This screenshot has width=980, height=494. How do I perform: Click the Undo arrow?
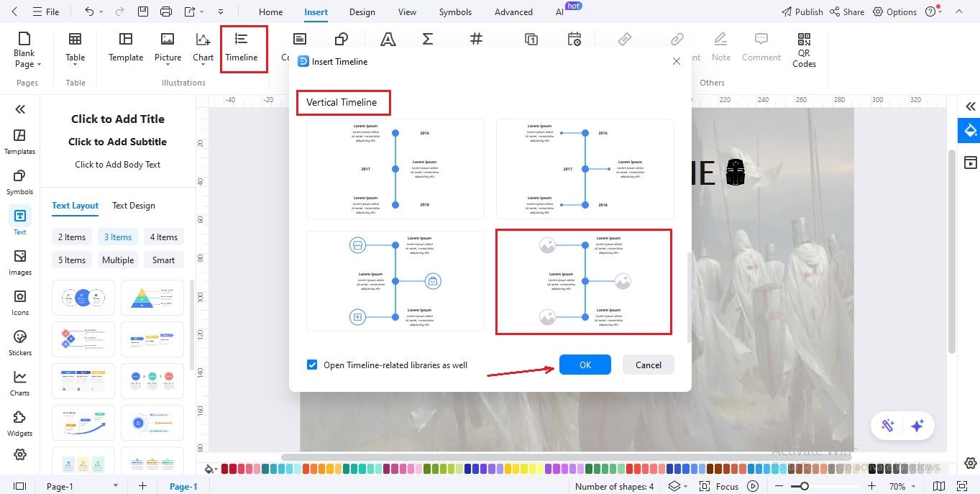point(89,12)
